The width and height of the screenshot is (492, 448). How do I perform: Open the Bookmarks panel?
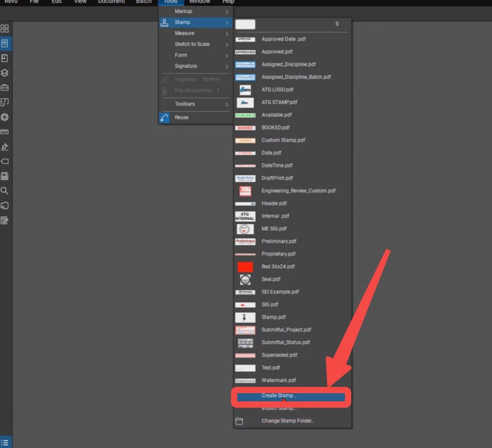click(5, 57)
